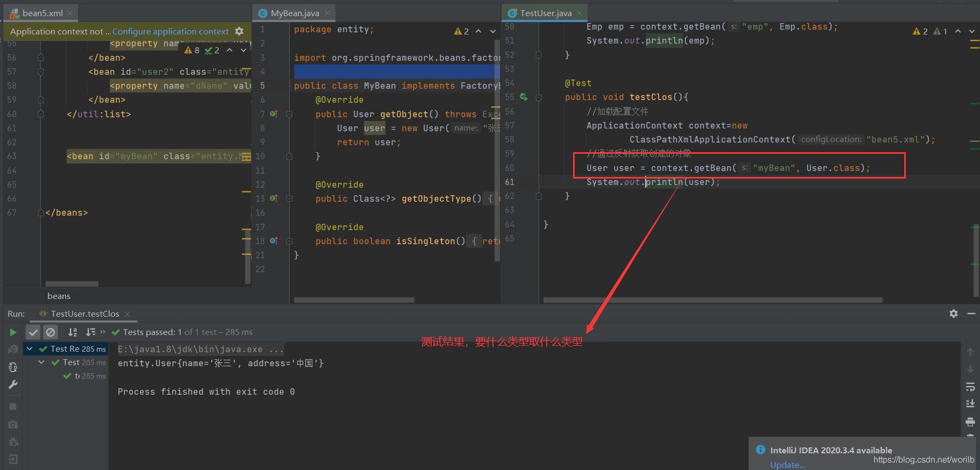This screenshot has height=470, width=980.
Task: Fold testClos method at line 55
Action: pyautogui.click(x=539, y=97)
